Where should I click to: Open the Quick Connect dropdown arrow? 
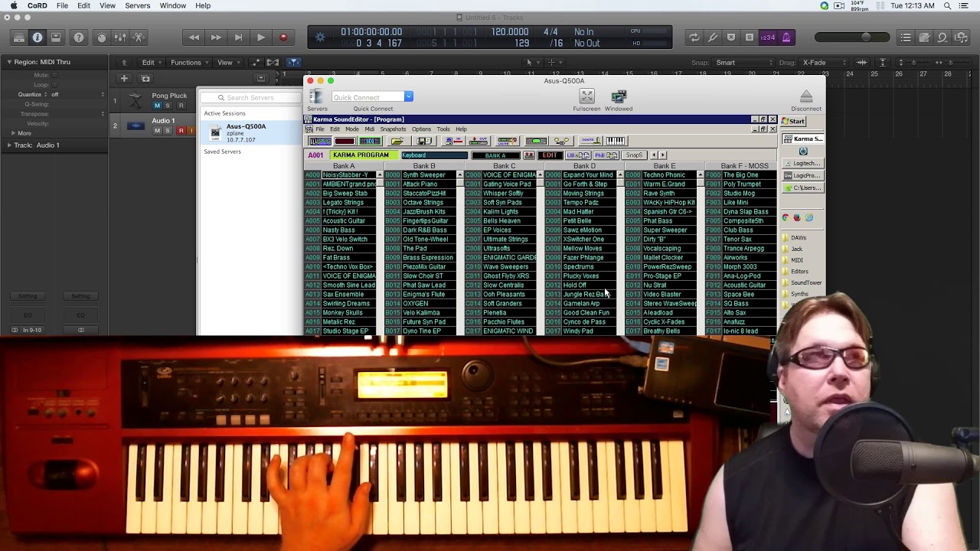pos(409,97)
